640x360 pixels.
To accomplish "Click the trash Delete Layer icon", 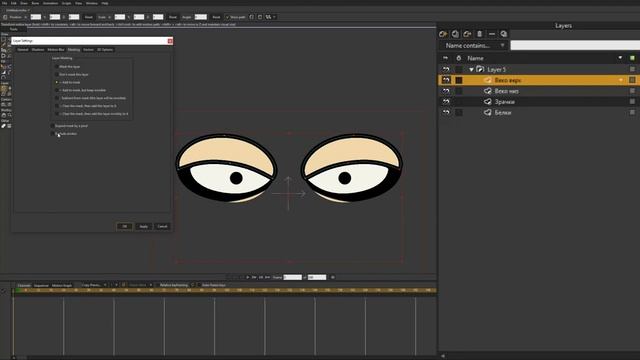I will tap(480, 34).
